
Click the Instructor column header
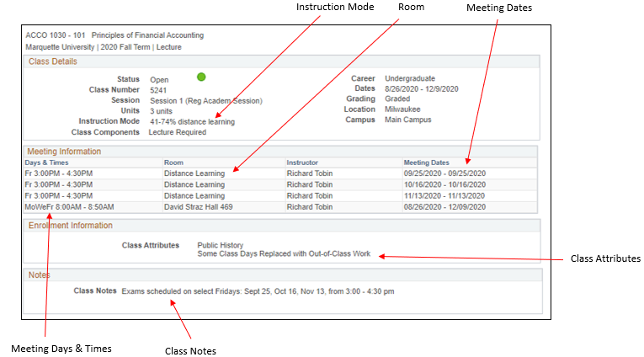[302, 163]
